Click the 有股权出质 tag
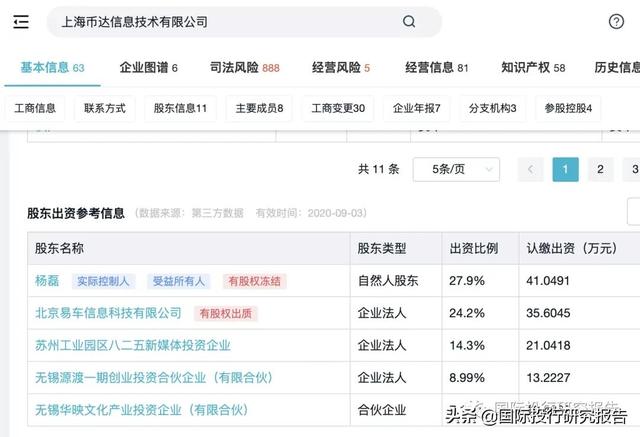 226,313
